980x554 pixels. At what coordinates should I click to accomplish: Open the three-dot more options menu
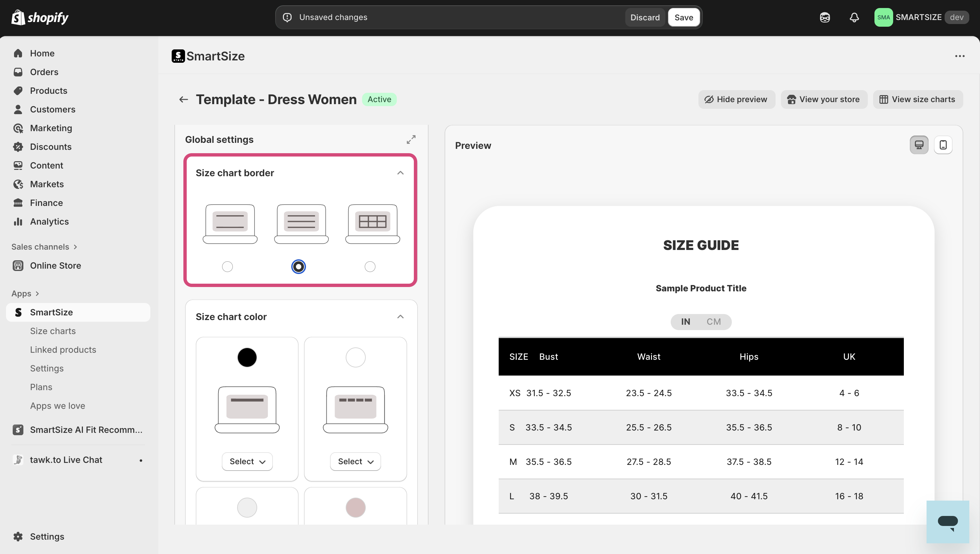[959, 56]
